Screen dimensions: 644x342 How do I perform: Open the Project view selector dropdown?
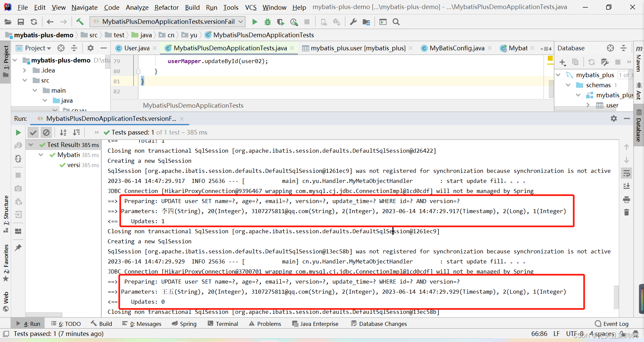click(x=38, y=48)
